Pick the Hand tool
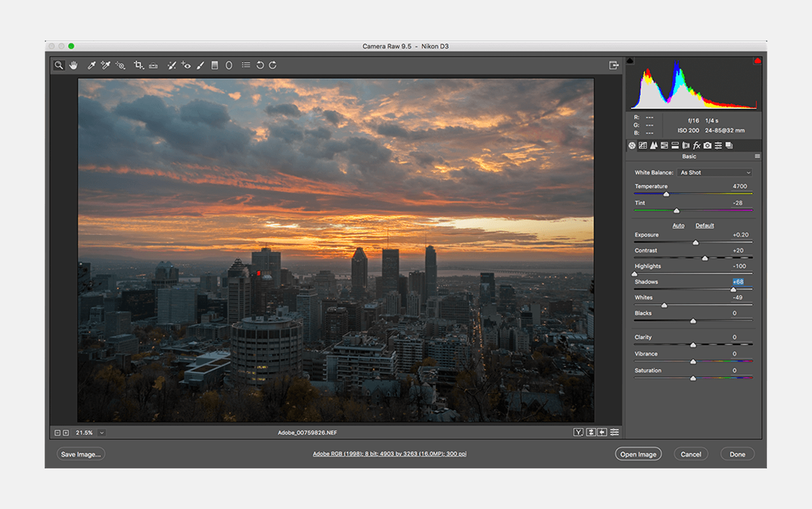The width and height of the screenshot is (812, 509). coord(74,65)
